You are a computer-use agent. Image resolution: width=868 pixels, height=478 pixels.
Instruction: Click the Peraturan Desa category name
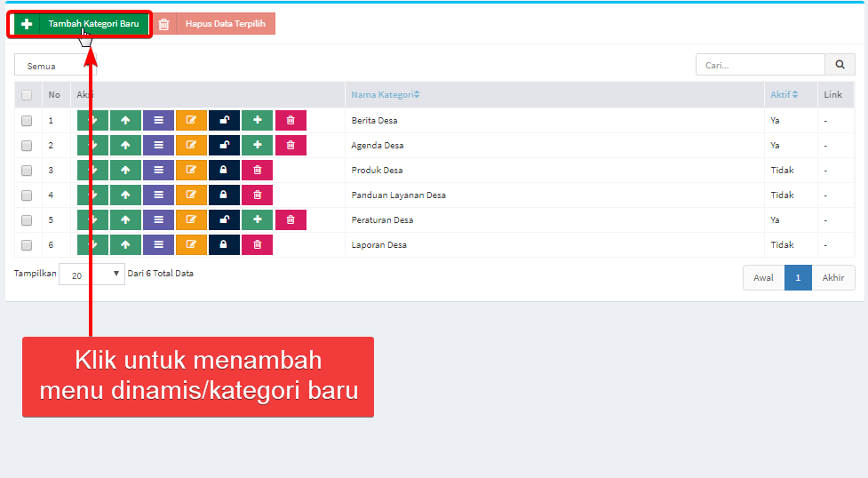382,219
